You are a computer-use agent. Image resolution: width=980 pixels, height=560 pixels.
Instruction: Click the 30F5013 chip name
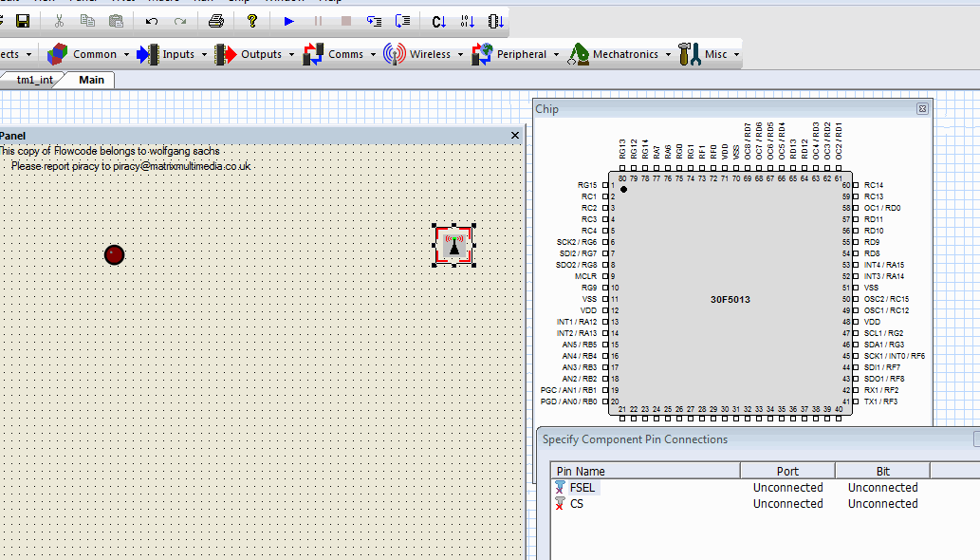pos(730,299)
